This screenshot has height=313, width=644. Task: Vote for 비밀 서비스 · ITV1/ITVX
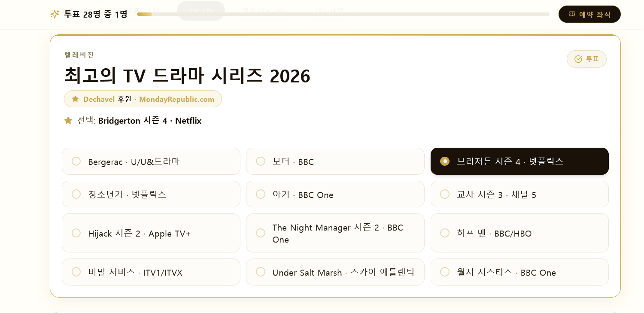click(x=151, y=272)
